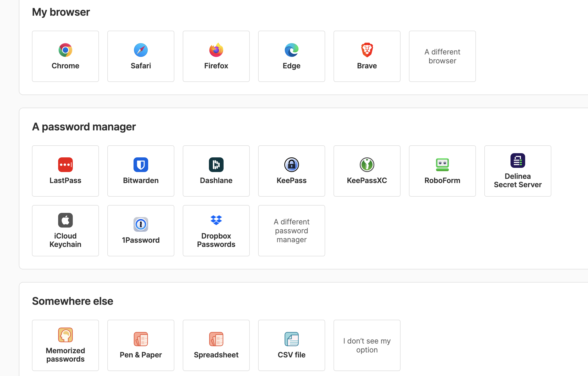Screen dimensions: 588x376
Task: Select the Dropbox Passwords icon
Action: (x=216, y=220)
